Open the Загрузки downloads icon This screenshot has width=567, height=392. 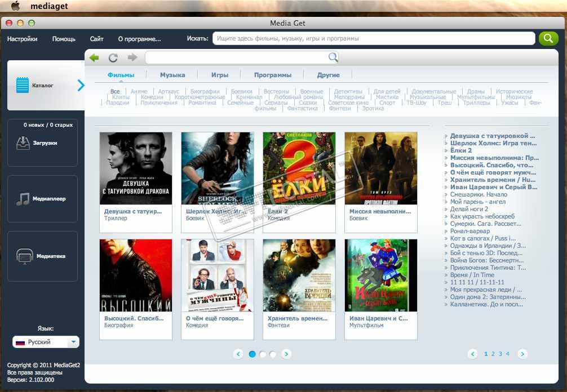(x=23, y=143)
